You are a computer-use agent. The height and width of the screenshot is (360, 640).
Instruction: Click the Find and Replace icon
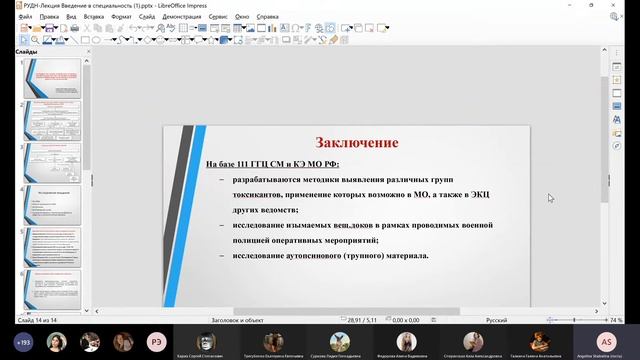[161, 28]
